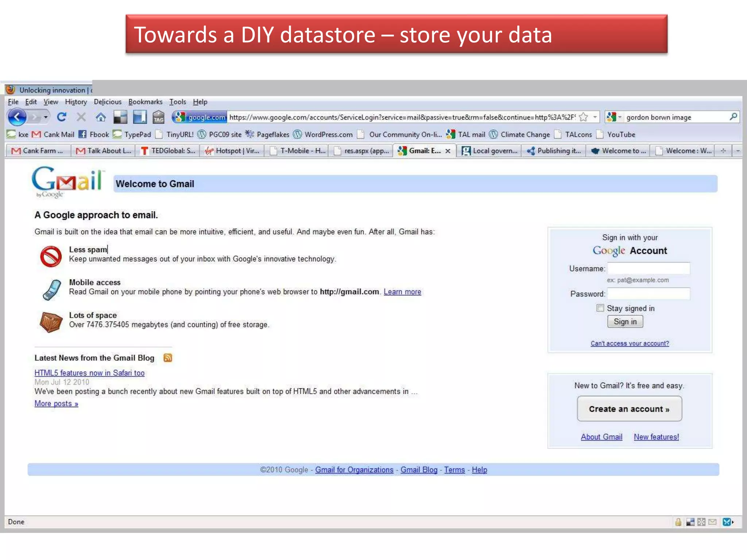747x560 pixels.
Task: Open HTML5 features now in Safari too
Action: (89, 373)
